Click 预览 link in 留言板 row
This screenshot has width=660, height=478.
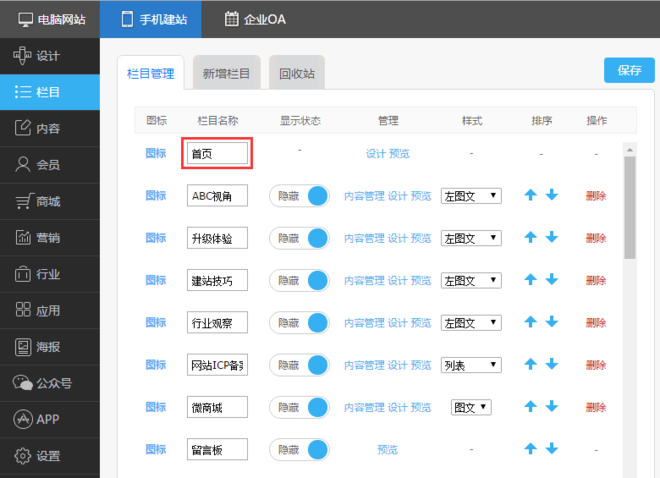coord(388,450)
